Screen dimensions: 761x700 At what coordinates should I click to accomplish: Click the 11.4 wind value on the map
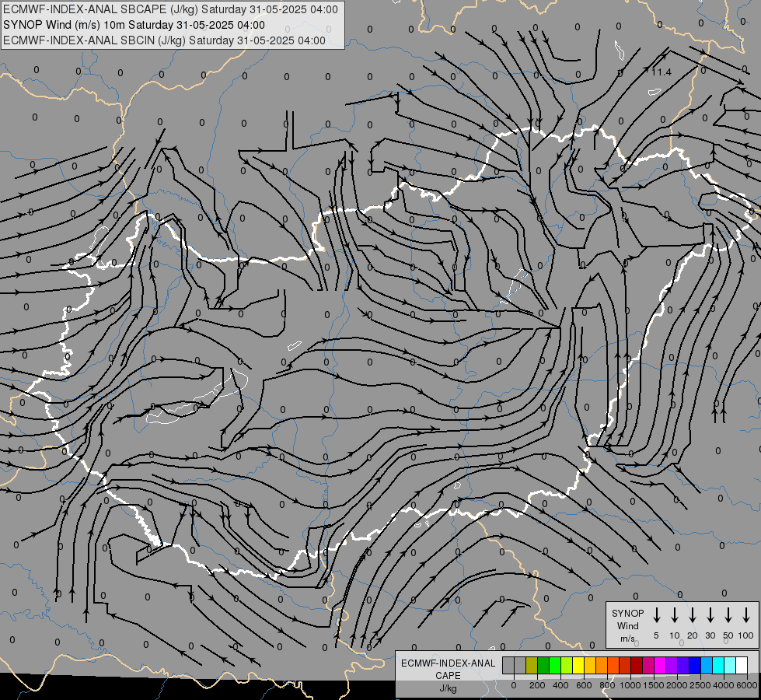pyautogui.click(x=661, y=72)
